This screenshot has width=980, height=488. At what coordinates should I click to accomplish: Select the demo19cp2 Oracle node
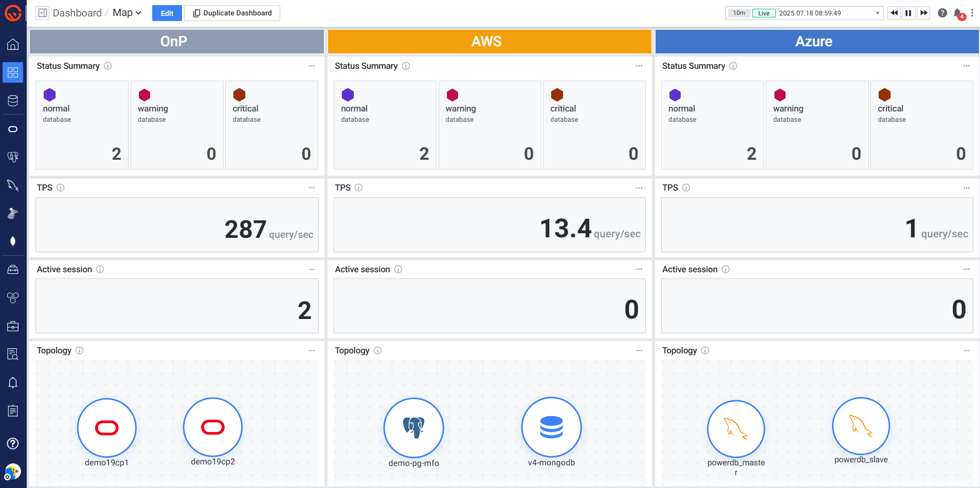tap(213, 427)
